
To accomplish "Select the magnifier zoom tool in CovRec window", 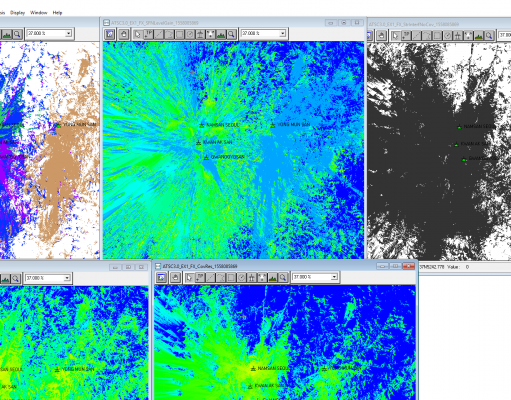I will [x=283, y=277].
